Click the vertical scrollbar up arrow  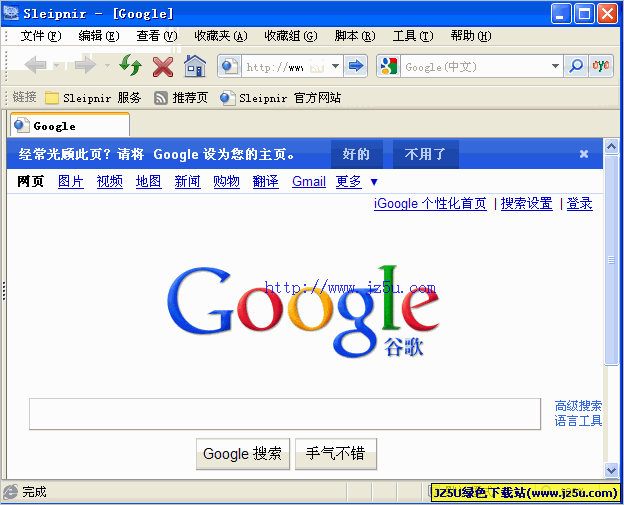(611, 146)
